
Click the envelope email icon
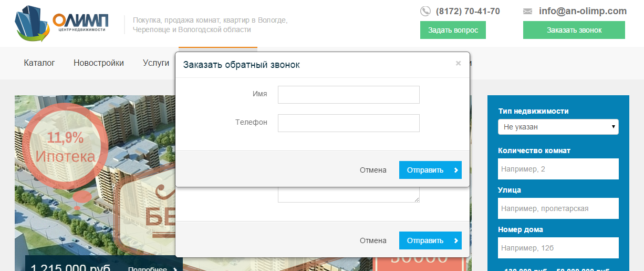pos(528,11)
